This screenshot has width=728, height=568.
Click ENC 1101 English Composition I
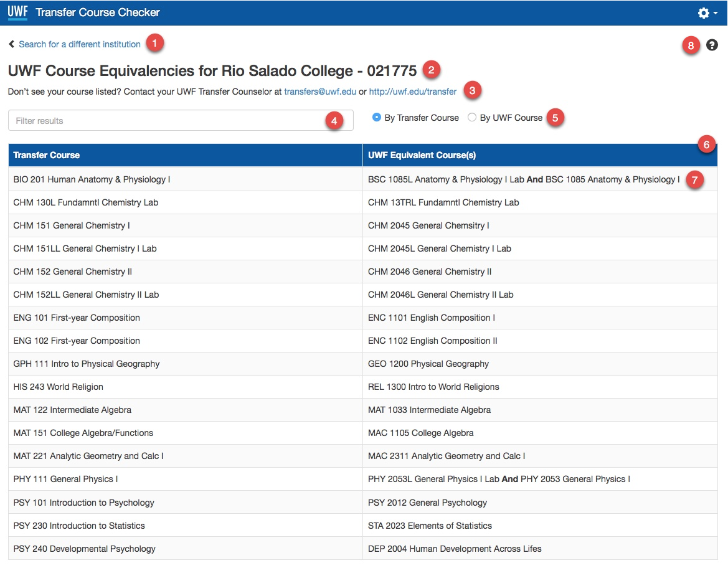click(x=432, y=318)
